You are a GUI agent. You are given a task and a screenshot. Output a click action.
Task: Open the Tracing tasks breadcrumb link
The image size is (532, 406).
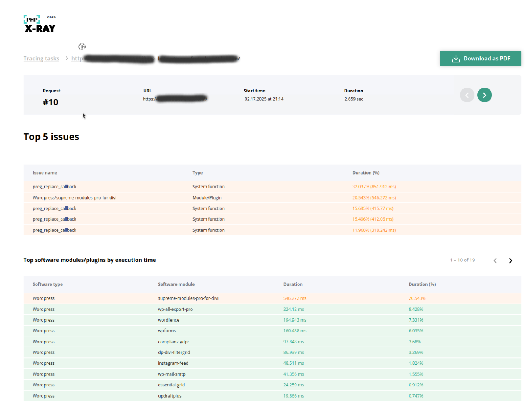point(41,59)
